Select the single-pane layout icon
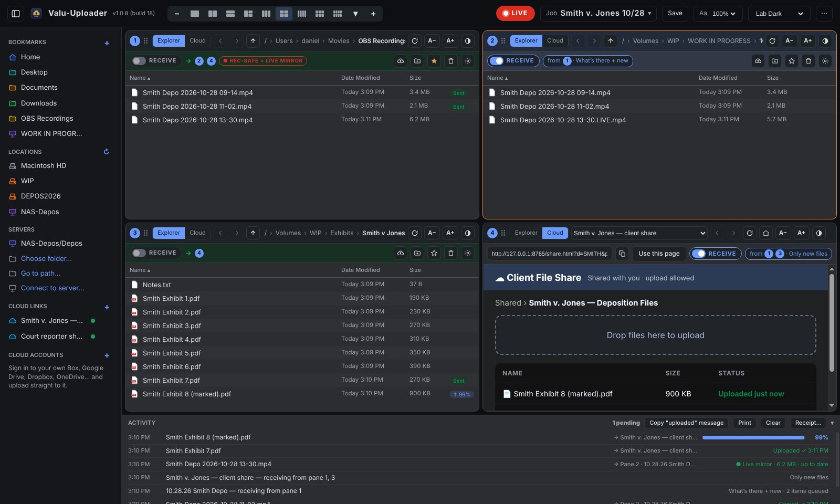Screen dimensions: 840x504 point(195,14)
